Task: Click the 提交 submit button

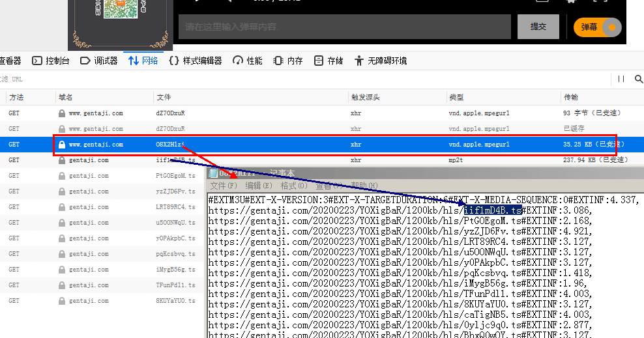Action: point(538,27)
